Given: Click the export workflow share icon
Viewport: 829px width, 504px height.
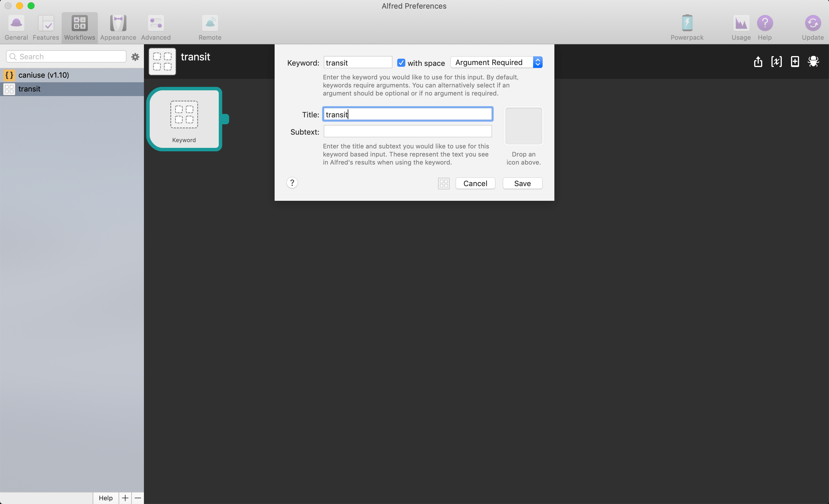Looking at the screenshot, I should [x=758, y=62].
